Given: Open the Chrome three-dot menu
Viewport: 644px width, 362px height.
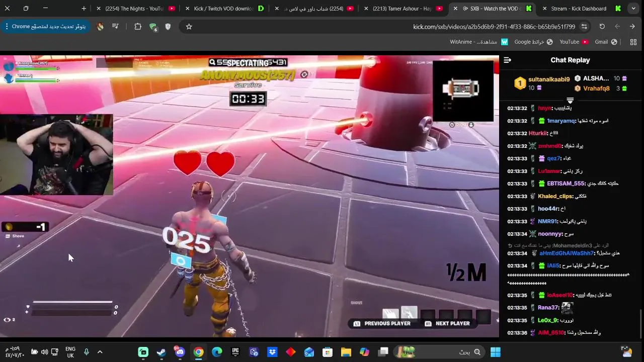Looking at the screenshot, I should coord(6,27).
